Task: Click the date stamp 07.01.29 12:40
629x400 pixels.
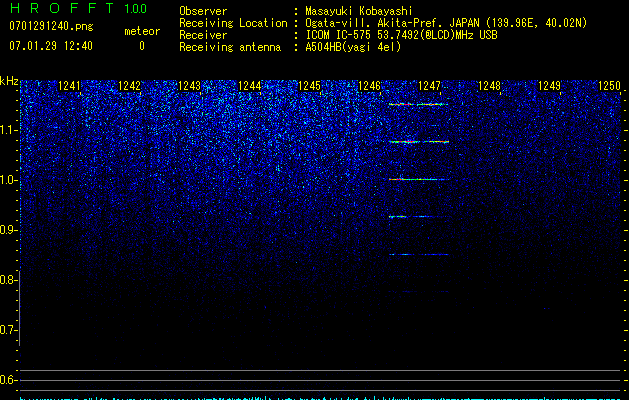Action: click(51, 46)
